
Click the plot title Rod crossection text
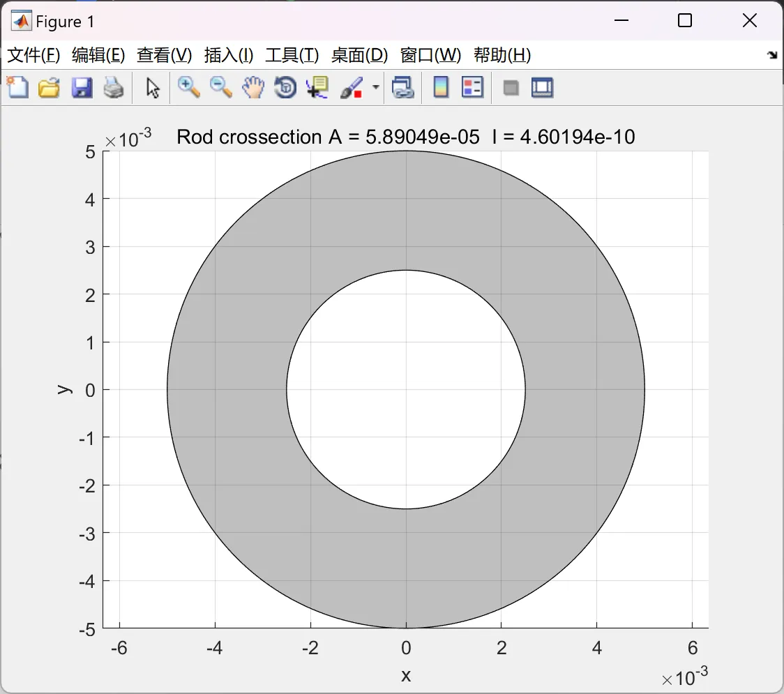pyautogui.click(x=405, y=137)
